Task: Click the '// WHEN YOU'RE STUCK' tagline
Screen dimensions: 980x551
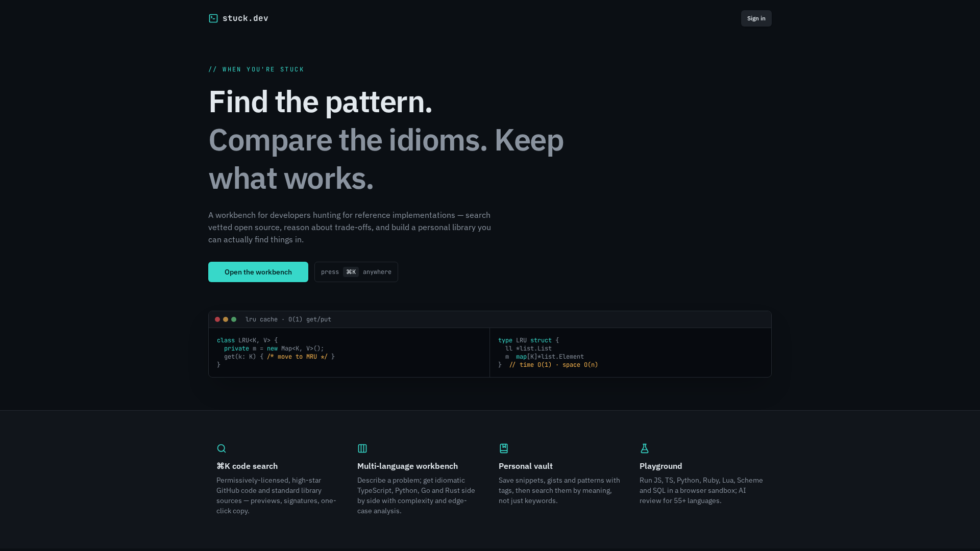Action: pos(256,69)
